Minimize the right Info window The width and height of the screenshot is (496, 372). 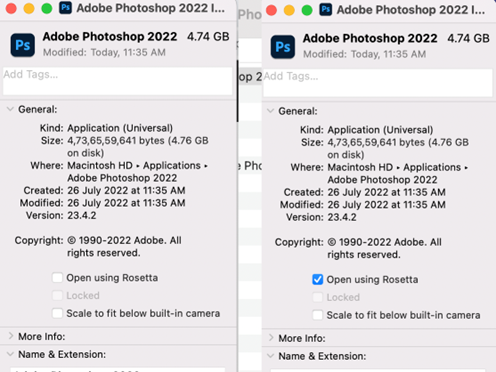coord(289,10)
